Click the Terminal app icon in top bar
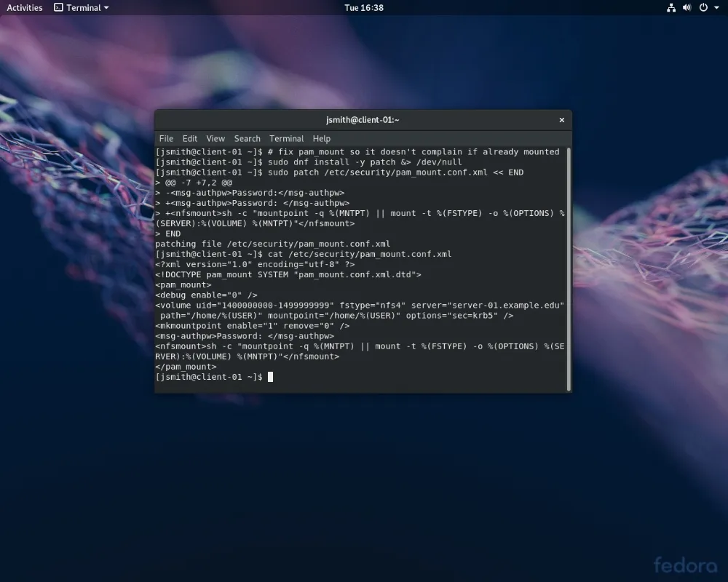 point(59,7)
